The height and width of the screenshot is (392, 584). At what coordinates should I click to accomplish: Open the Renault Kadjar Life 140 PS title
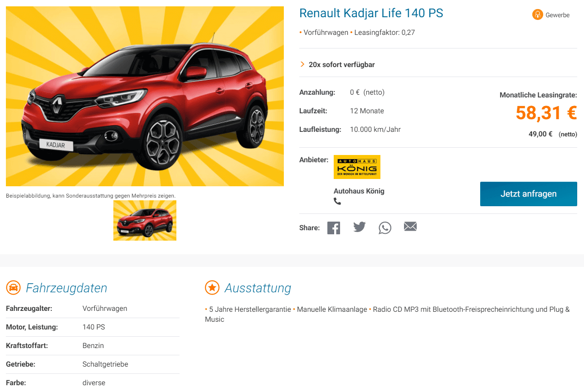point(371,13)
